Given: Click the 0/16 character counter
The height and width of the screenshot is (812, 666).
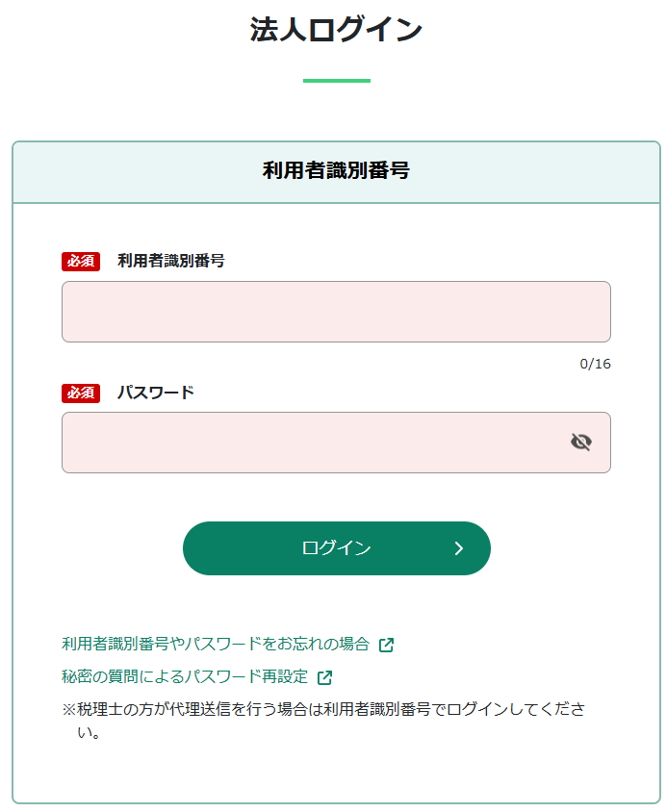Looking at the screenshot, I should tap(595, 364).
